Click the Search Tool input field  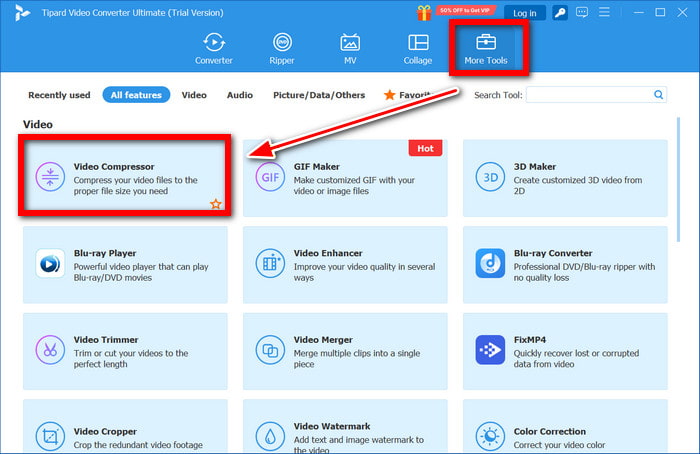point(588,95)
